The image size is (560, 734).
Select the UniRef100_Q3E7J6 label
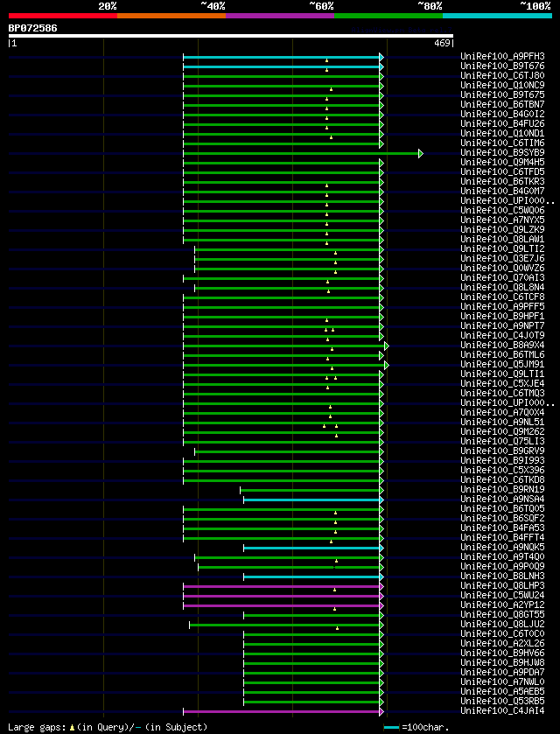pos(502,258)
